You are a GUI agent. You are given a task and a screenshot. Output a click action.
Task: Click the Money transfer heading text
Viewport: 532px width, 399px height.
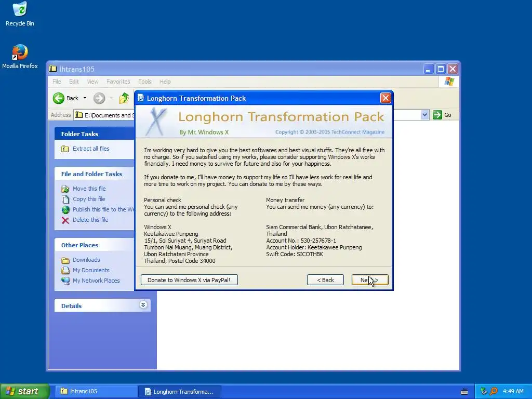coord(285,200)
